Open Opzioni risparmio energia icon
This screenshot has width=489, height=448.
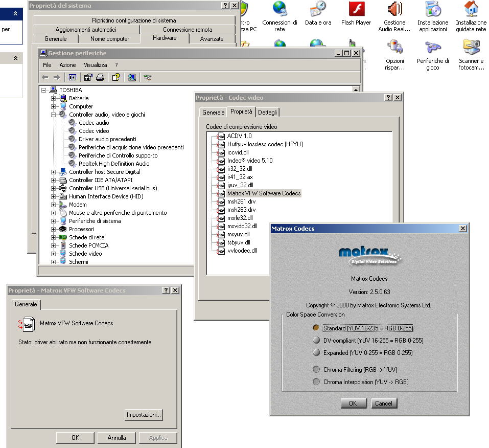point(395,55)
